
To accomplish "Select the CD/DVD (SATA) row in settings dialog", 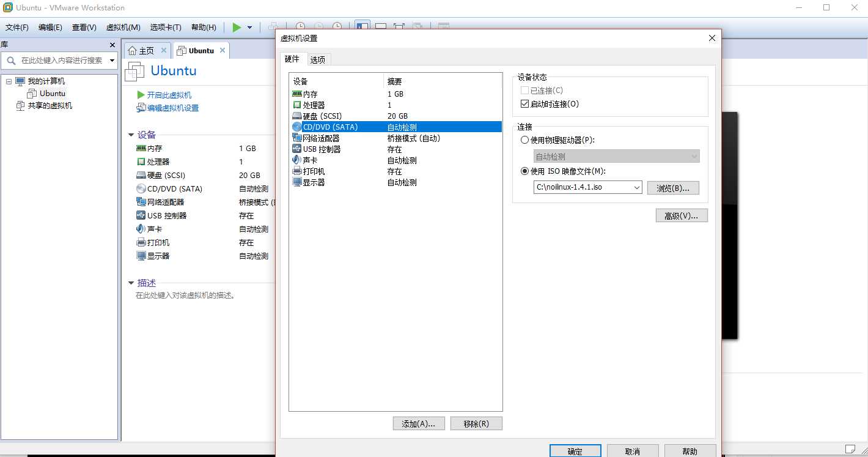I will click(395, 127).
